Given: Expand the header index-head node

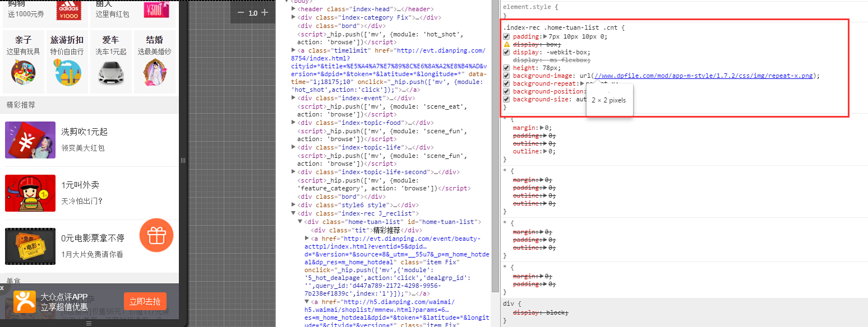Looking at the screenshot, I should (x=293, y=9).
